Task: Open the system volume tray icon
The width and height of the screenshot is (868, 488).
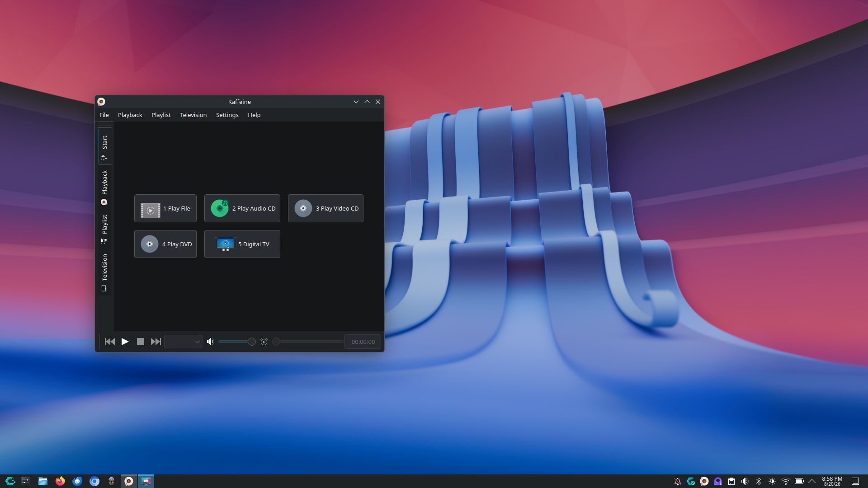Action: point(745,481)
